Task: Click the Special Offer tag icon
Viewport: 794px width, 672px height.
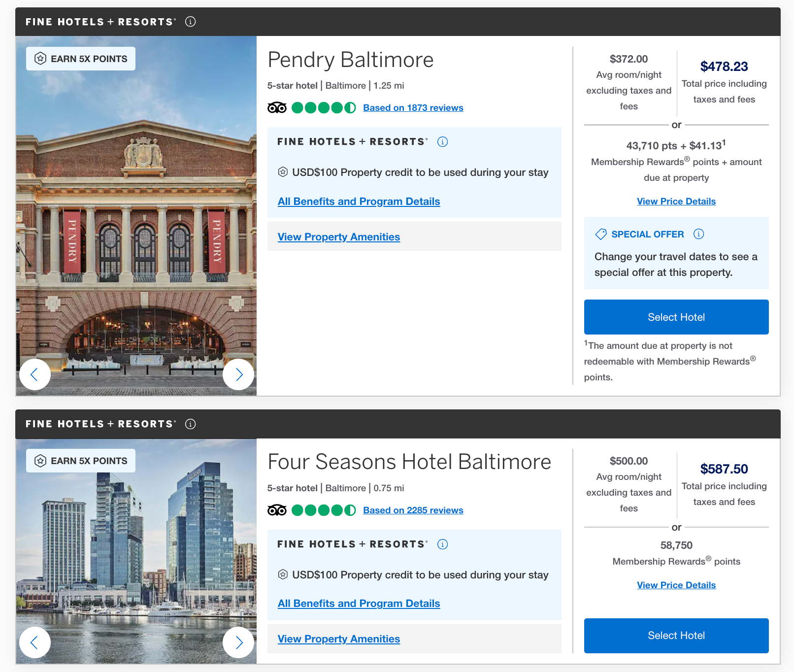Action: tap(601, 234)
